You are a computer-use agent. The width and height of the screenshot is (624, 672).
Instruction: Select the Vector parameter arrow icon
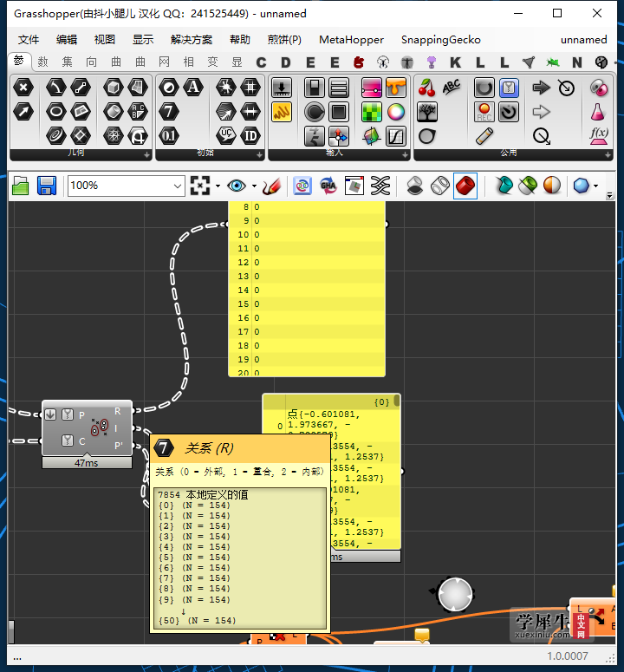(23, 112)
